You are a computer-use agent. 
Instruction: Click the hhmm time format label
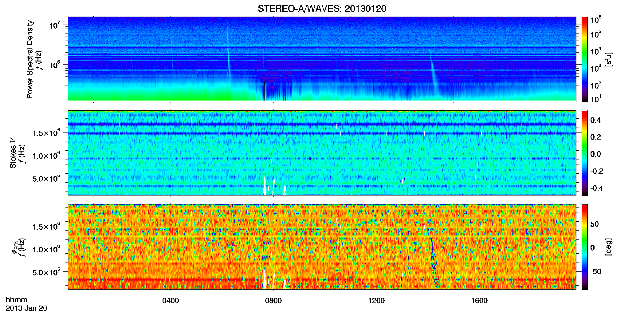tap(17, 300)
